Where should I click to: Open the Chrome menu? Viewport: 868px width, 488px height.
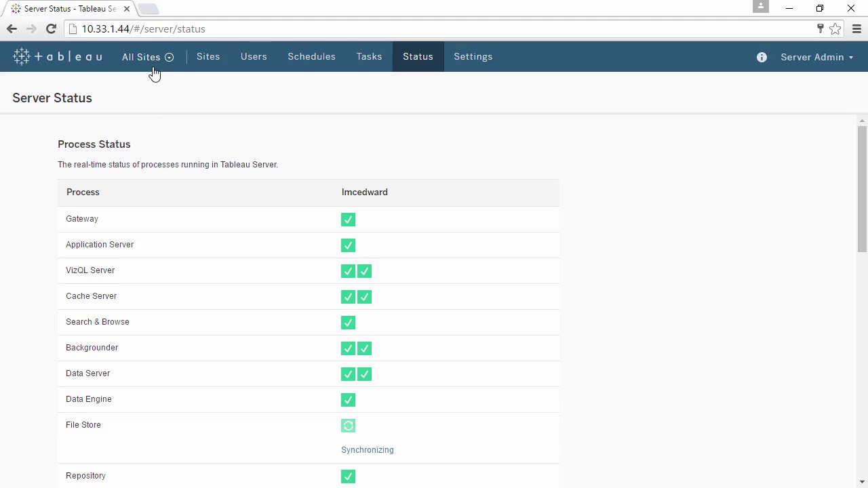click(x=856, y=29)
